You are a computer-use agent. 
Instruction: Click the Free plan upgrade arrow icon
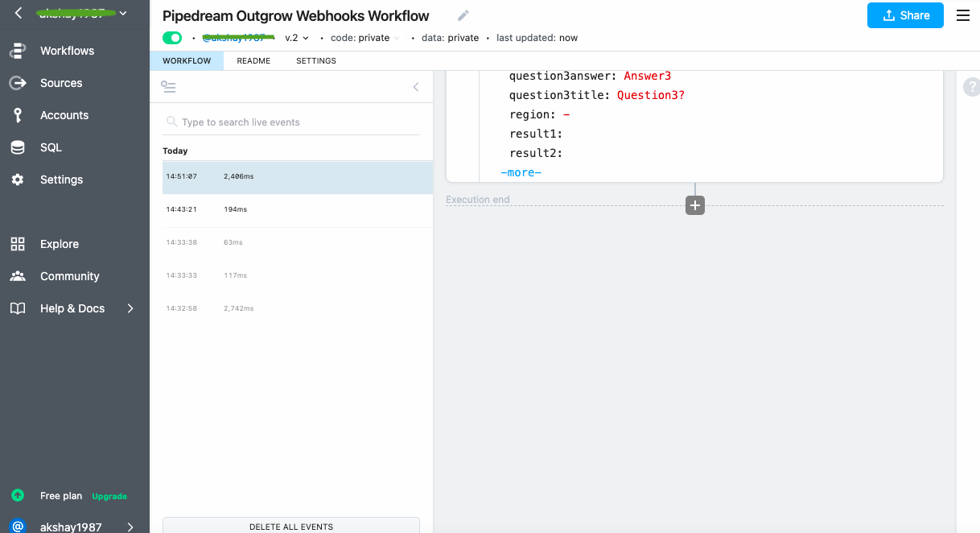coord(18,496)
